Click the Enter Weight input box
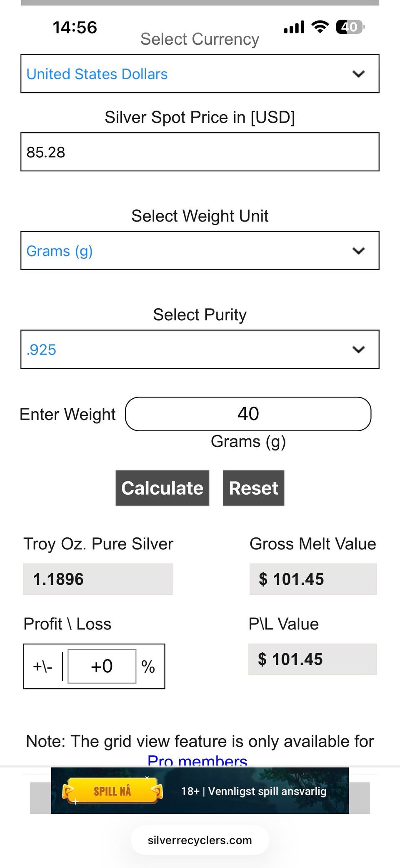Image resolution: width=400 pixels, height=868 pixels. pos(248,414)
